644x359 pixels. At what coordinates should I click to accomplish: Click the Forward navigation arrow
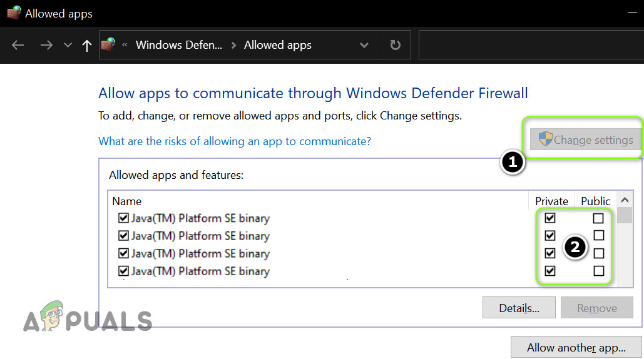[x=46, y=45]
